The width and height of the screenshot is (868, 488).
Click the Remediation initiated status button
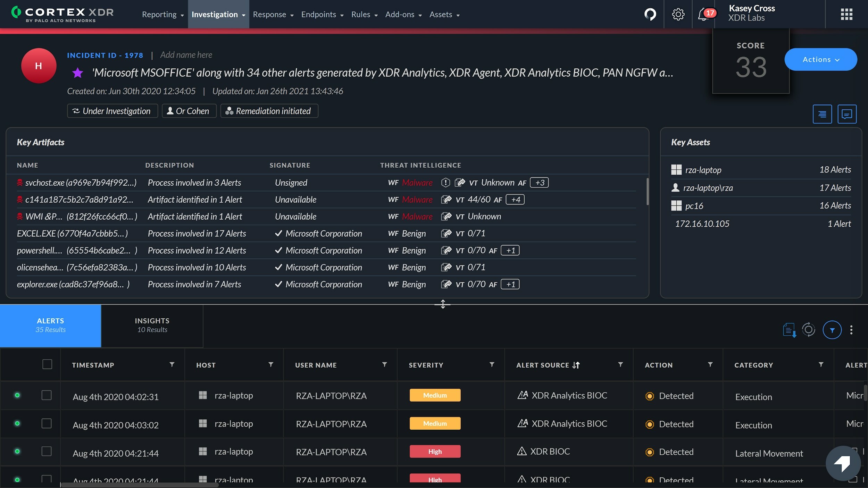pos(269,111)
